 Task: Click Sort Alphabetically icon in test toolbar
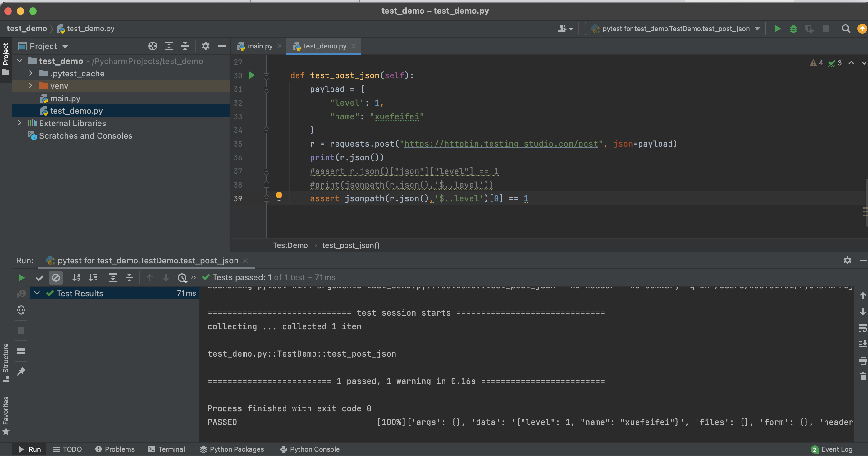click(x=76, y=277)
